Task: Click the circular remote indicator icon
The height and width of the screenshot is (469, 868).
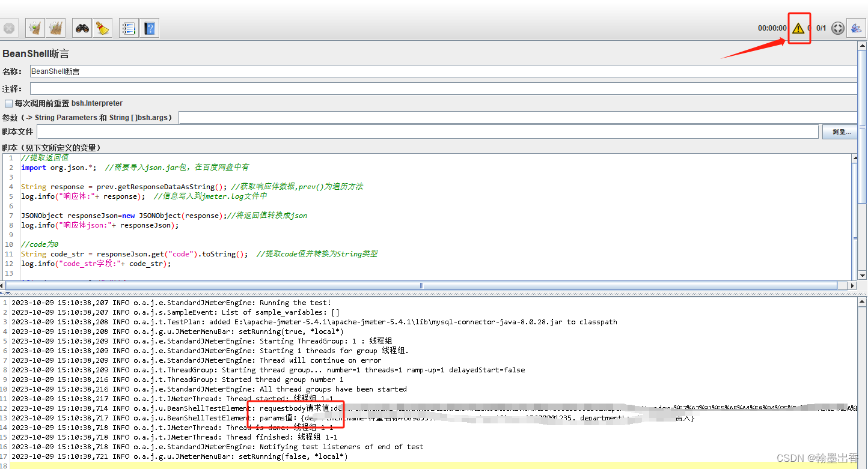Action: 837,27
